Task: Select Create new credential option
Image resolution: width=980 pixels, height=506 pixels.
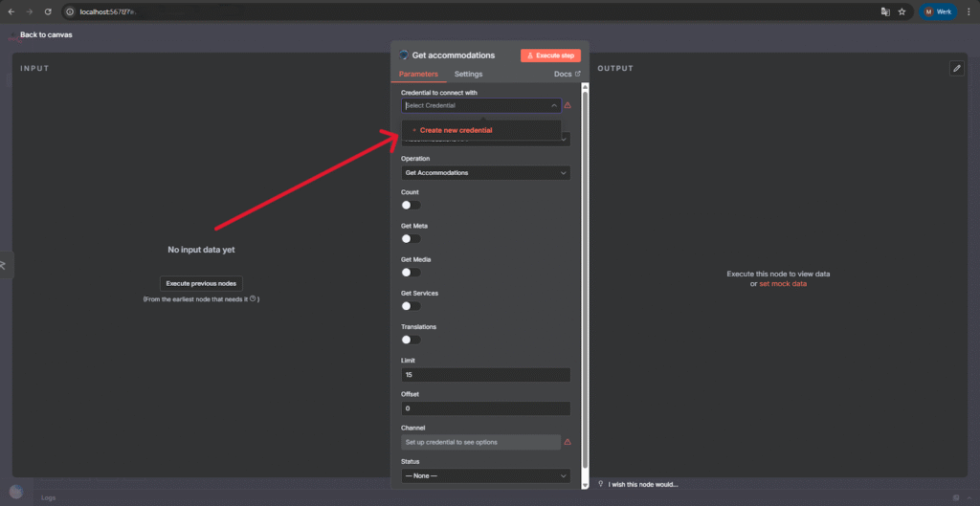Action: click(x=456, y=130)
